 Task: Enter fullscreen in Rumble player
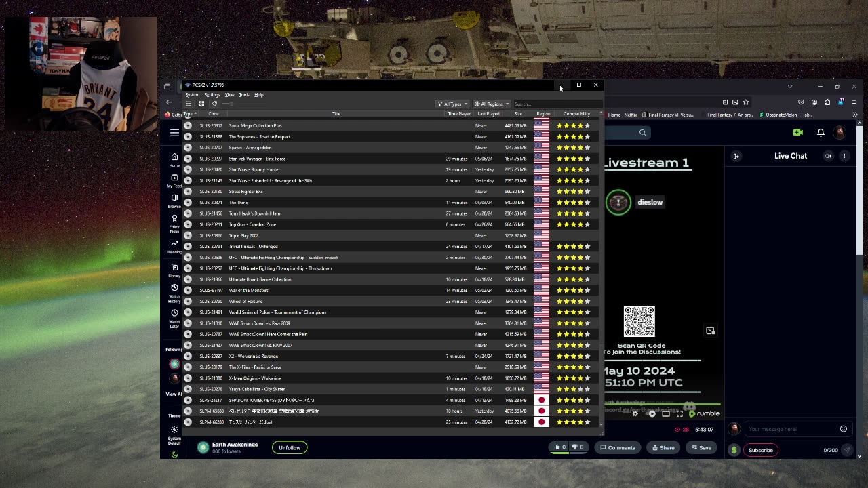click(679, 413)
